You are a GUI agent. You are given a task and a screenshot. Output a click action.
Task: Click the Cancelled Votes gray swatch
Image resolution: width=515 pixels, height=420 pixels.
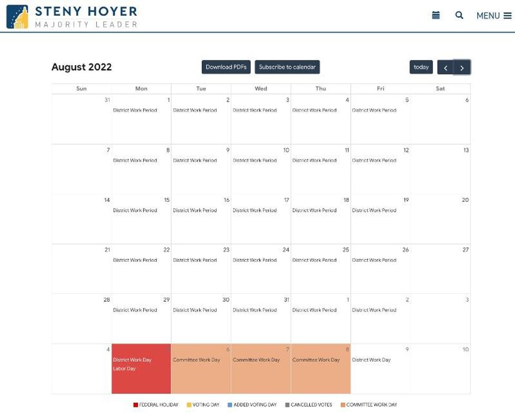(x=287, y=405)
